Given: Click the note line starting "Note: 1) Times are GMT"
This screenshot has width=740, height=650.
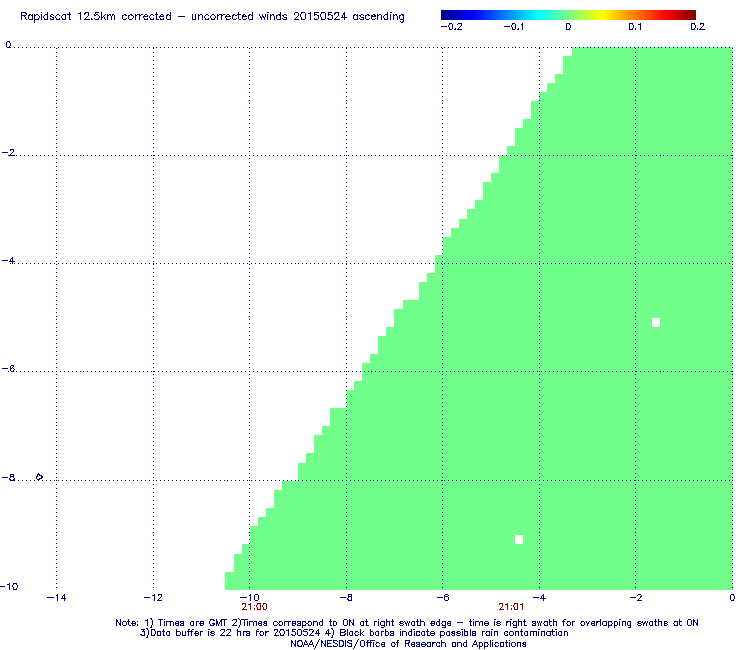Looking at the screenshot, I should [x=407, y=623].
